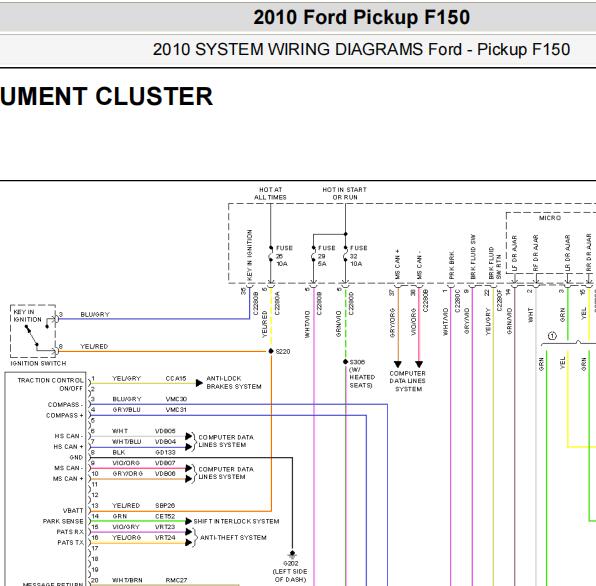Click the vertical "LF DR AJAR" label
The image size is (596, 586).
(x=515, y=253)
